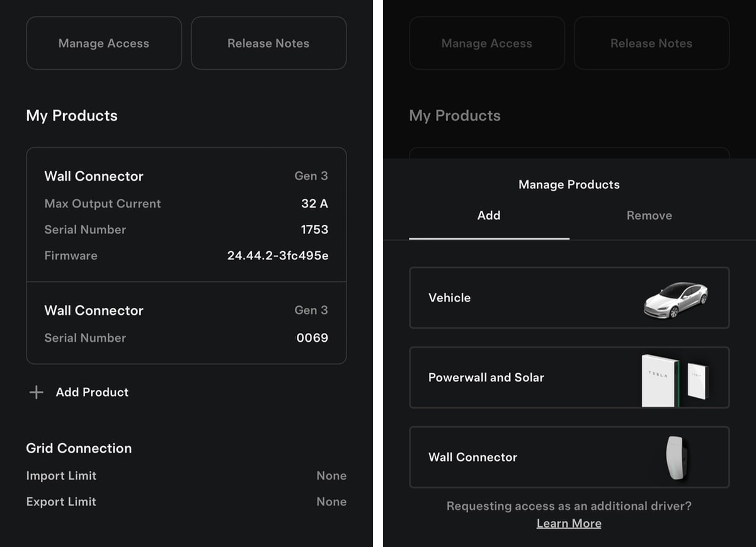
Task: Click the 32 A max output value
Action: click(x=314, y=203)
